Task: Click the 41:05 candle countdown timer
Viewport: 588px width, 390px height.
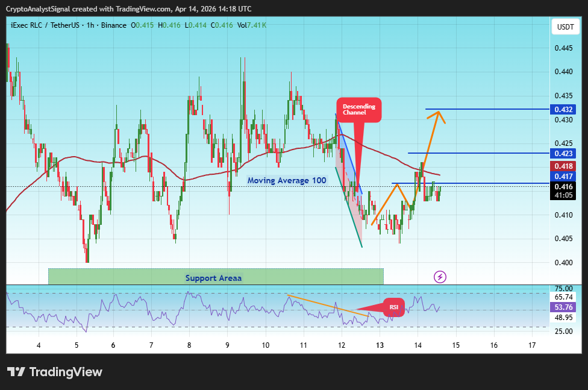Action: [x=563, y=195]
